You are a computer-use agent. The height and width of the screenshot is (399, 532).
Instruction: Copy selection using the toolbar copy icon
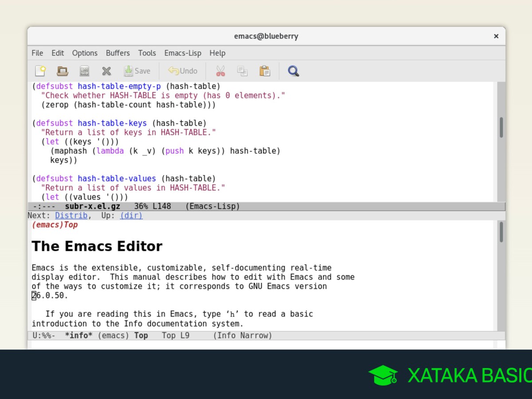[242, 71]
